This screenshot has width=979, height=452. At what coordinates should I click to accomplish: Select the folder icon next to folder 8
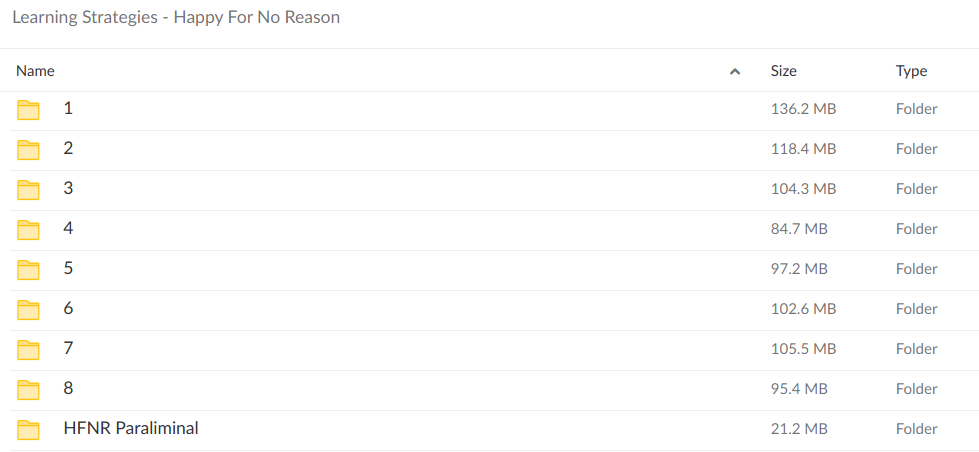click(28, 390)
